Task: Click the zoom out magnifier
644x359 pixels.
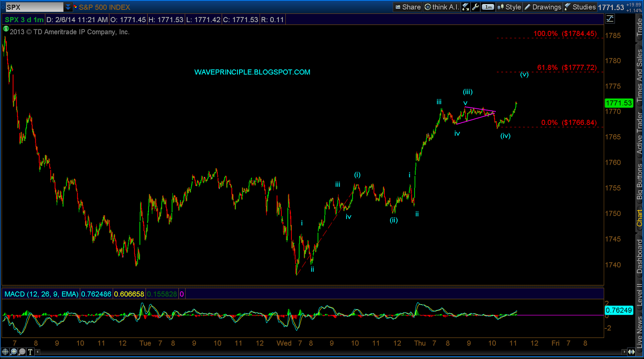Action: coord(22,352)
